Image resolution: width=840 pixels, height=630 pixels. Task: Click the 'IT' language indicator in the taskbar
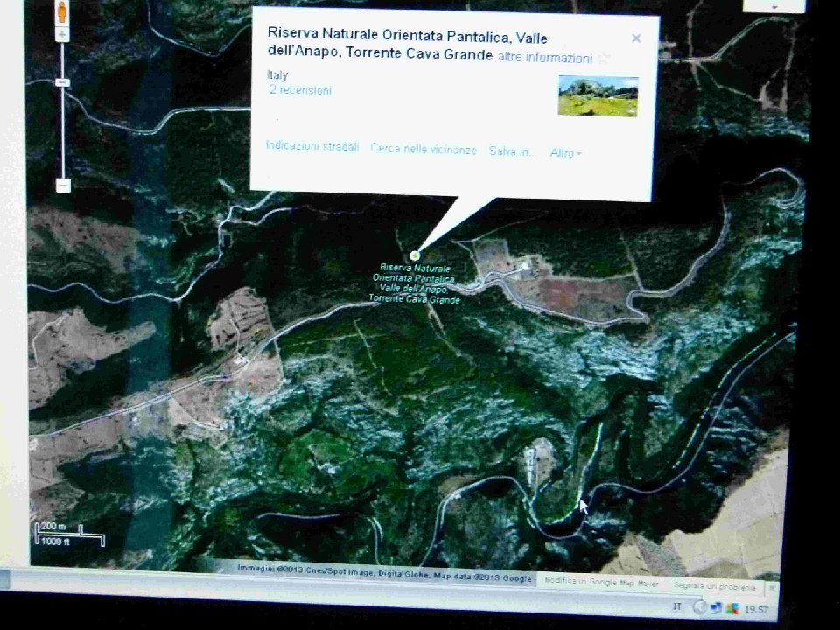(677, 605)
